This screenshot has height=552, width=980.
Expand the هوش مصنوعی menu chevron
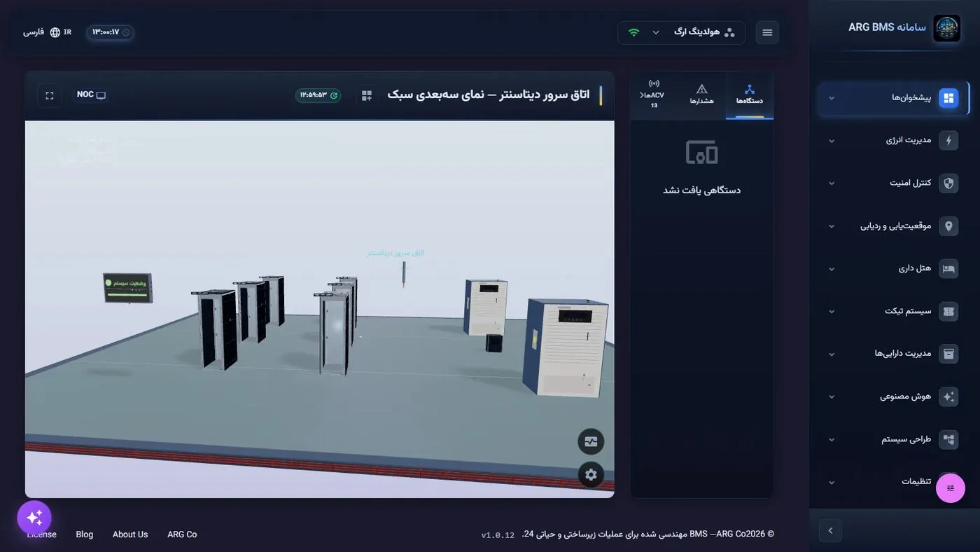click(832, 396)
